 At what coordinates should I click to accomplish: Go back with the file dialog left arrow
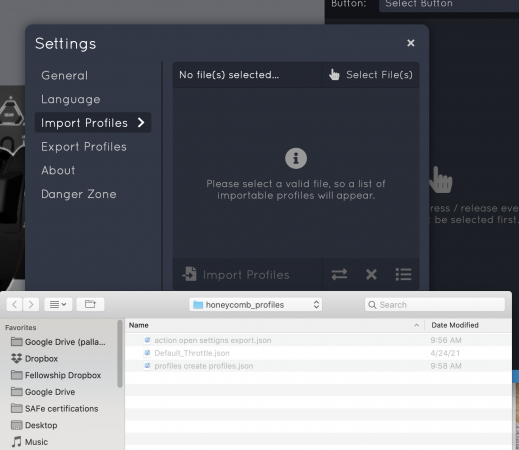tap(14, 304)
